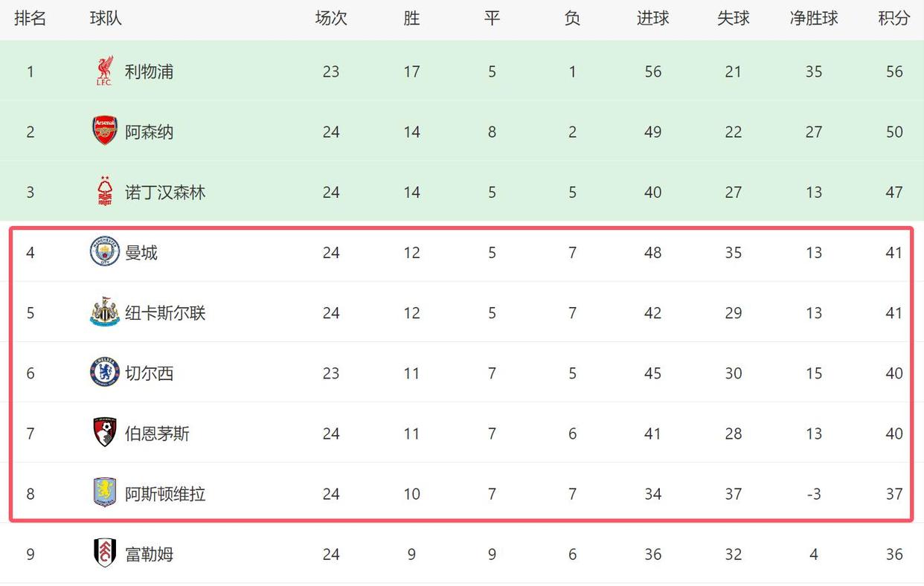This screenshot has height=586, width=924.
Task: Click the Liverpool club crest
Action: coord(104,71)
